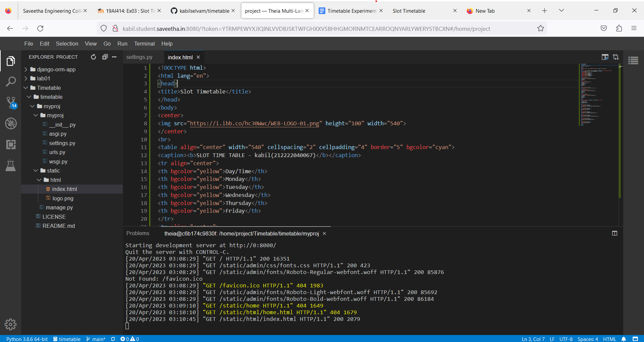The width and height of the screenshot is (644, 342).
Task: Open the File menu
Action: pos(29,44)
